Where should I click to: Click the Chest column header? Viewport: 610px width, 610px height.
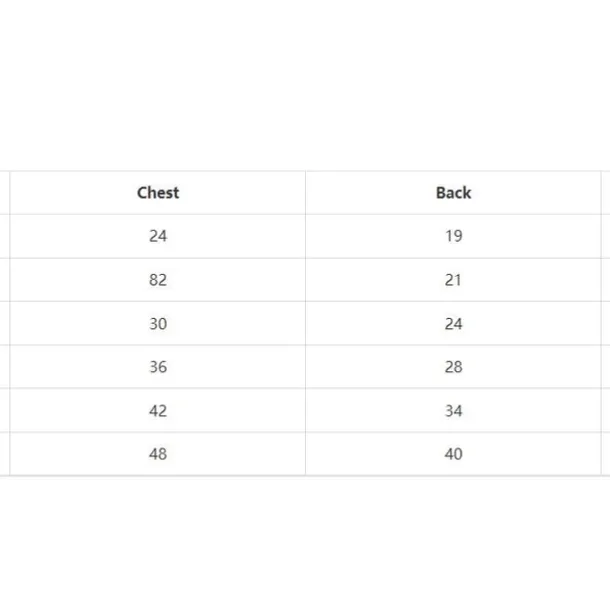pos(158,193)
